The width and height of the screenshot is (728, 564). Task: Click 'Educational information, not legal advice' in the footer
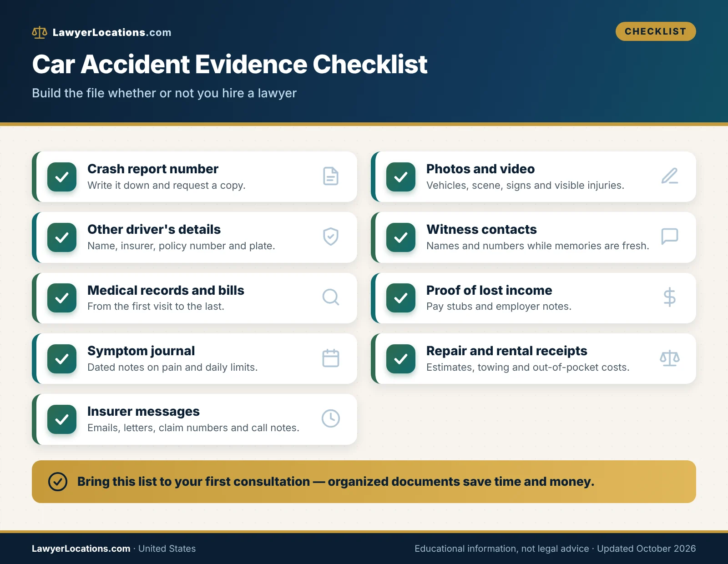click(502, 549)
